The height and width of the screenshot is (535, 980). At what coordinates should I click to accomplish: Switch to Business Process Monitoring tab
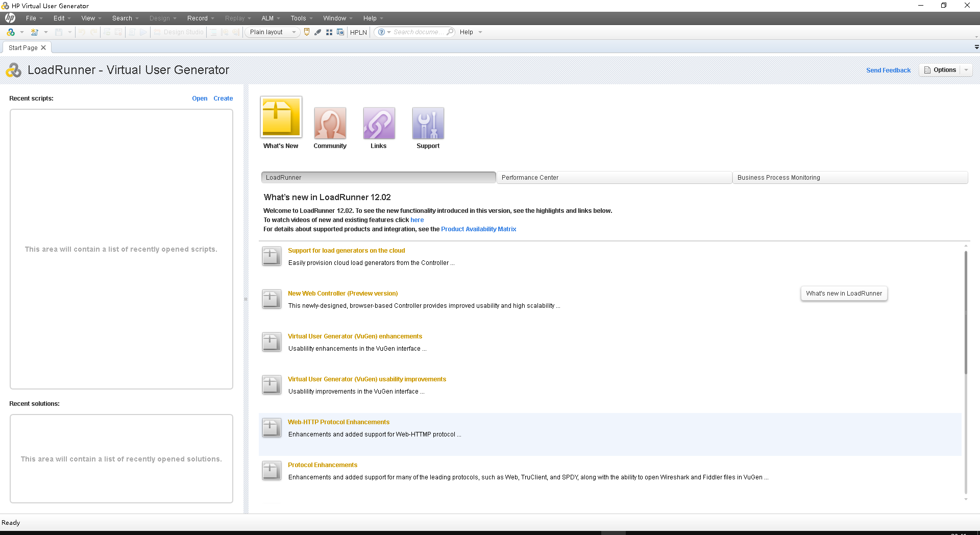(x=850, y=178)
